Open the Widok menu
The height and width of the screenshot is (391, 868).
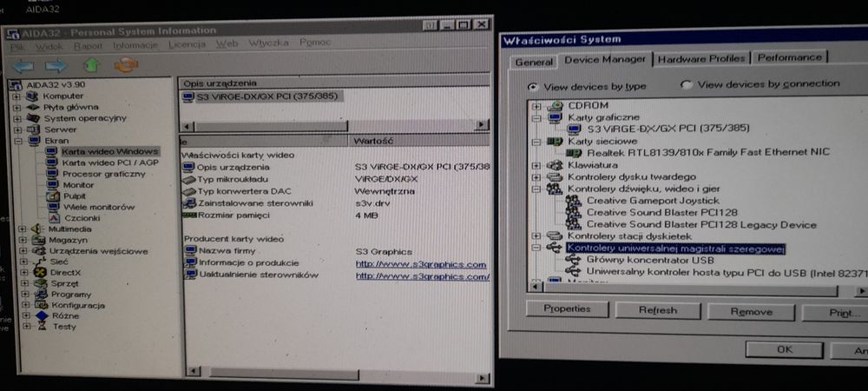(49, 47)
